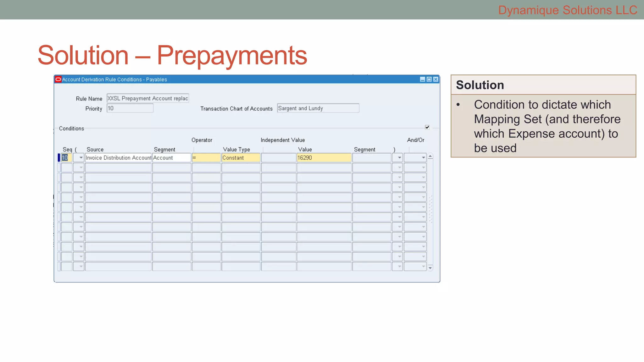Screen dimensions: 644x362
Task: Open the first row left parenthesis dropdown
Action: (x=81, y=158)
